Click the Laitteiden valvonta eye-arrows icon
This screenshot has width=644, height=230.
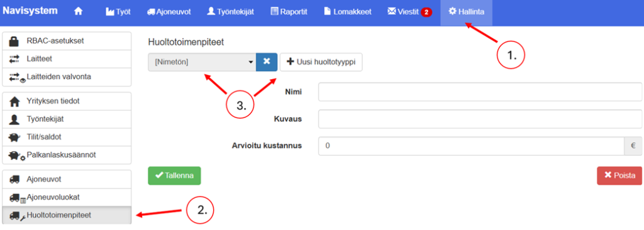(x=17, y=77)
